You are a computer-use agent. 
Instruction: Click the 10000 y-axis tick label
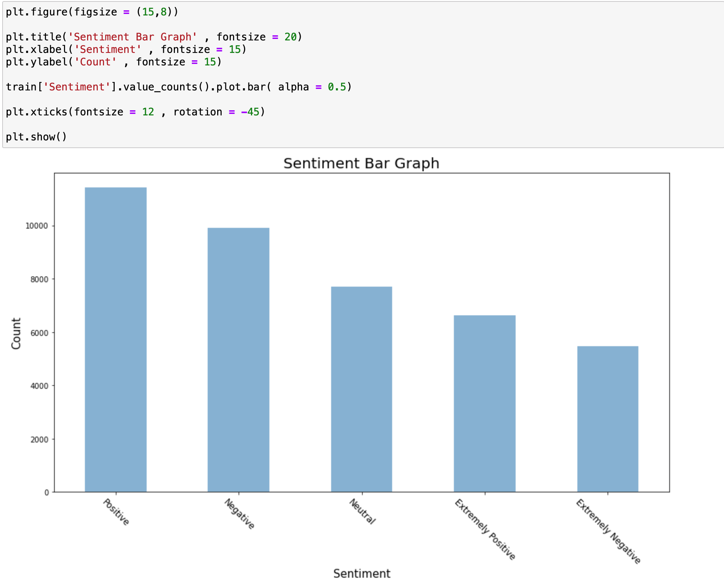37,226
